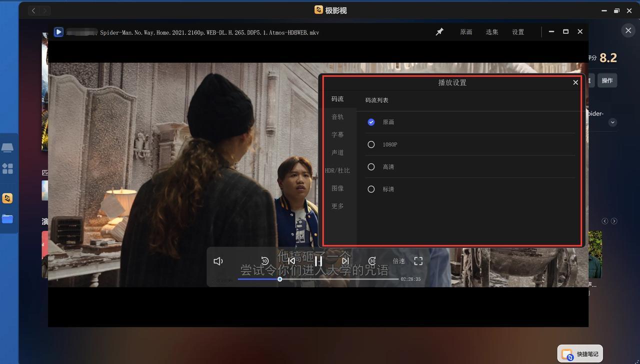The height and width of the screenshot is (364, 640).
Task: Open the 原画 quality menu in title bar
Action: 466,32
